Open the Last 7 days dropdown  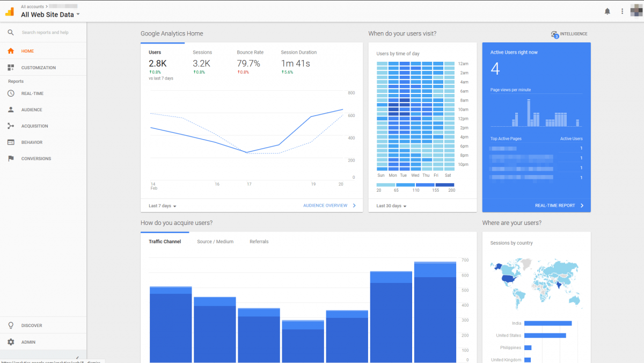click(163, 206)
